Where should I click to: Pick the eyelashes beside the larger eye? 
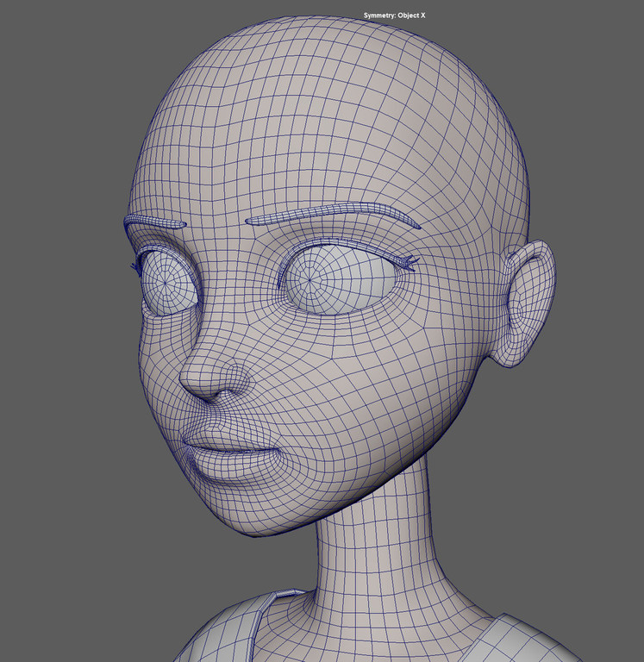coord(407,260)
